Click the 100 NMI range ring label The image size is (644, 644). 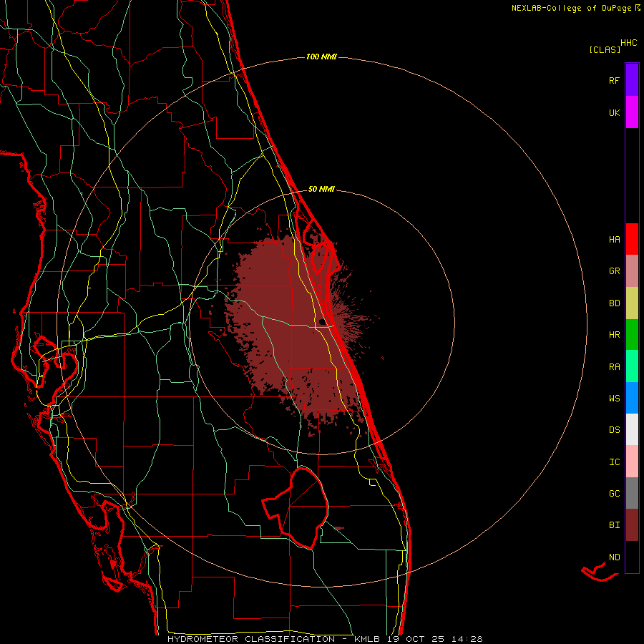321,57
